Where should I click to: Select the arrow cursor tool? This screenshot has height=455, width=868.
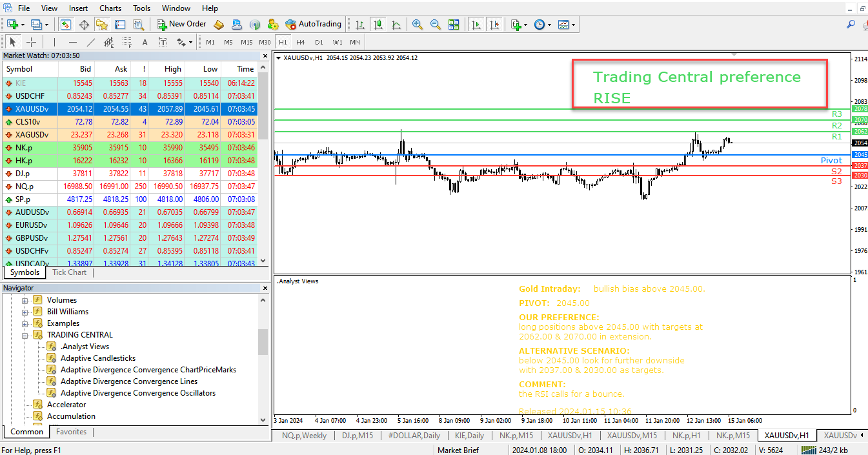[12, 42]
